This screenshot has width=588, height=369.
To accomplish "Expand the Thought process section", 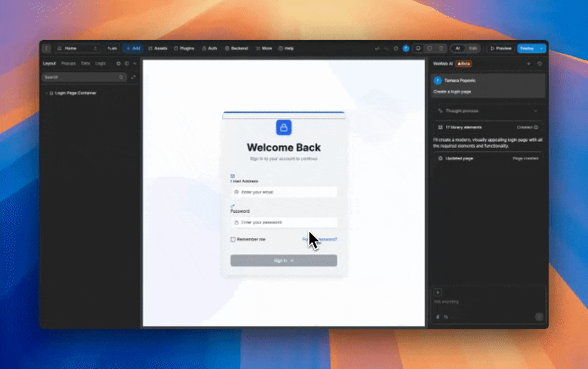I will (488, 111).
